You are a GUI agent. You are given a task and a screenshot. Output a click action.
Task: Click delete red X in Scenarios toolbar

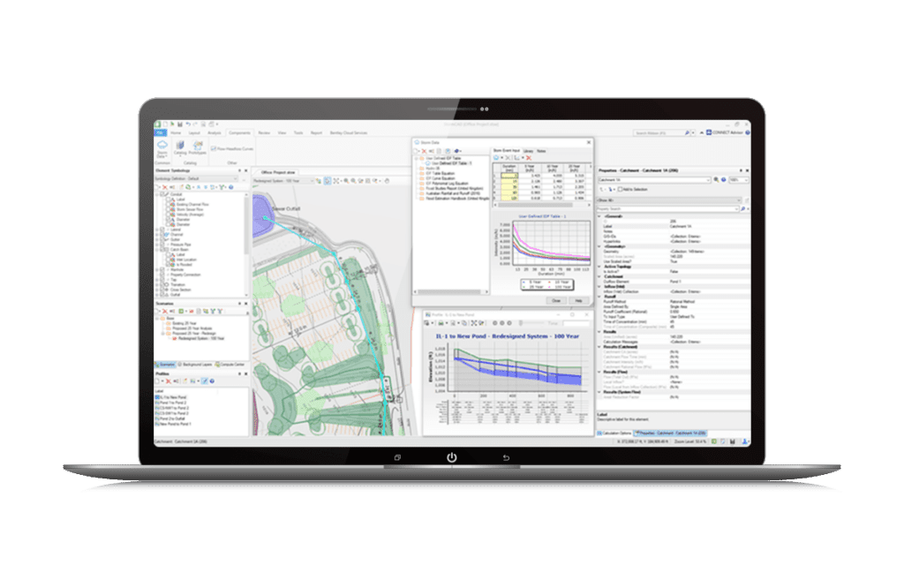(x=165, y=312)
